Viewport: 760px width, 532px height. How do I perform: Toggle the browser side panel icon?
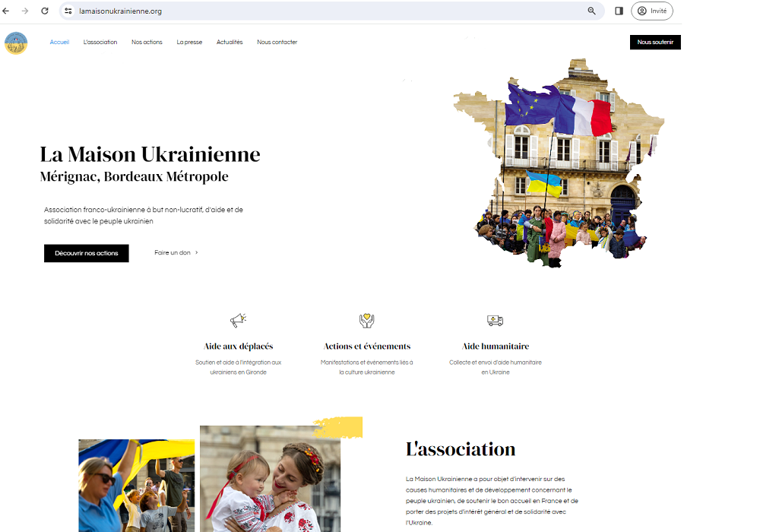[x=619, y=11]
